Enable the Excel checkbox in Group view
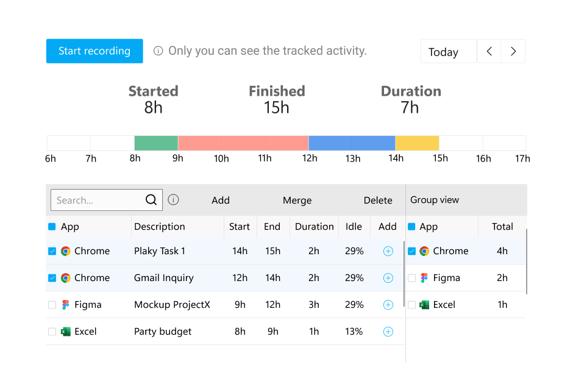Screen dimensions: 573x392 [x=413, y=304]
